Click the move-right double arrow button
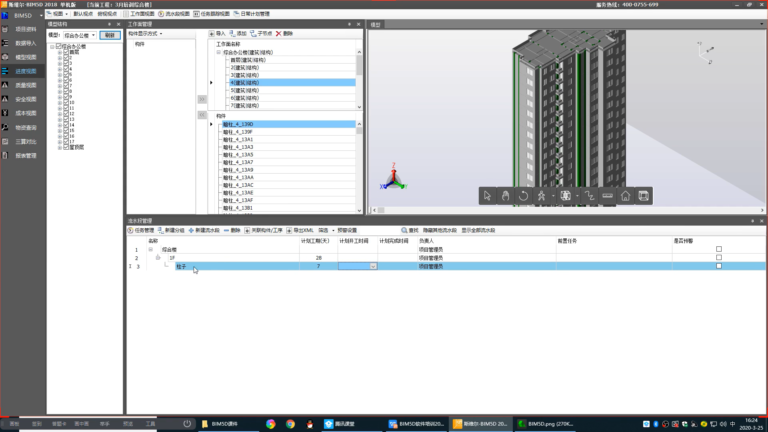This screenshot has width=768, height=432. pos(202,99)
